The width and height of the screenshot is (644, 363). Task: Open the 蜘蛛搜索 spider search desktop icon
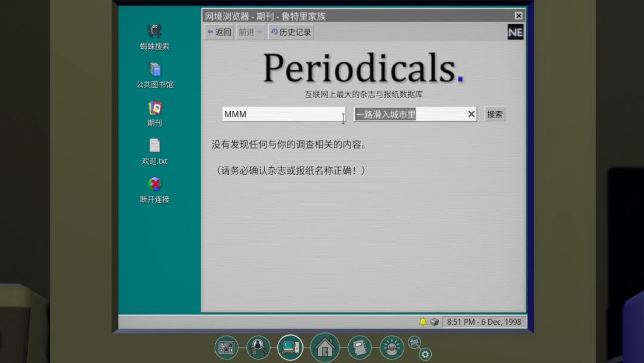(x=154, y=37)
